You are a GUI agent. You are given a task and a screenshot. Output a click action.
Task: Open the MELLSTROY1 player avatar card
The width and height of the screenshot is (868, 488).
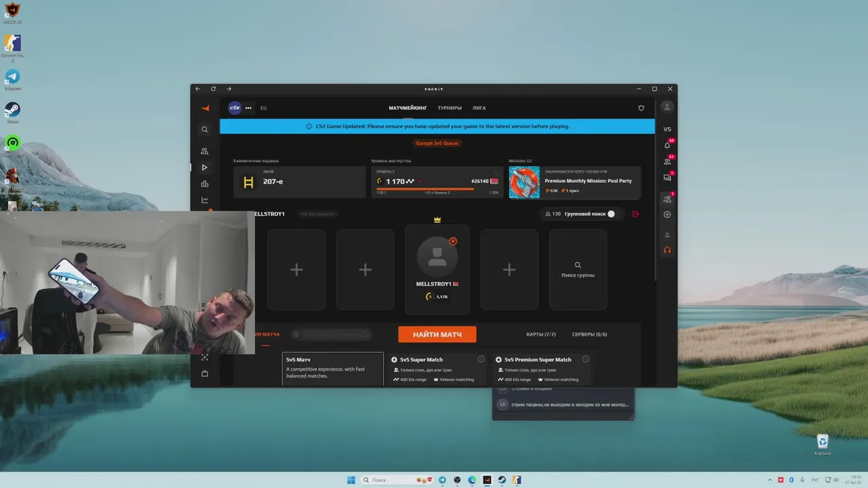pos(437,270)
